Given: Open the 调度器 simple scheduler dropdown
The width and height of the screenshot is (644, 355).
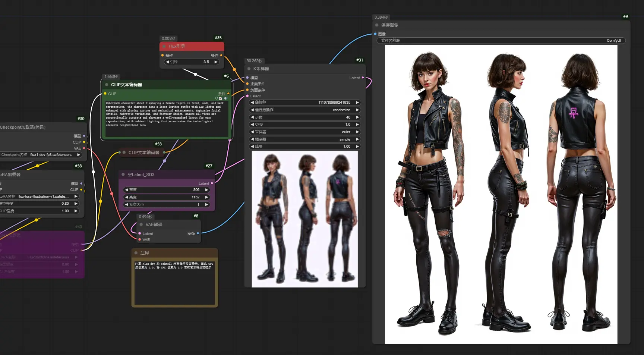Looking at the screenshot, I should point(305,139).
